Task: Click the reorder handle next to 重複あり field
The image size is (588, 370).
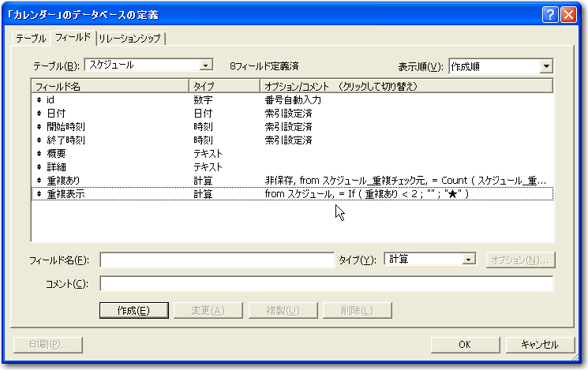Action: 39,181
